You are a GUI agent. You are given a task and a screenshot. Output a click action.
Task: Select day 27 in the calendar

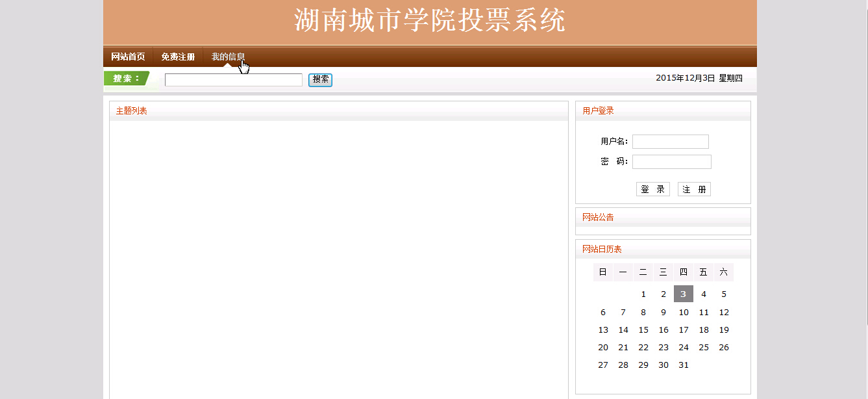click(x=603, y=365)
